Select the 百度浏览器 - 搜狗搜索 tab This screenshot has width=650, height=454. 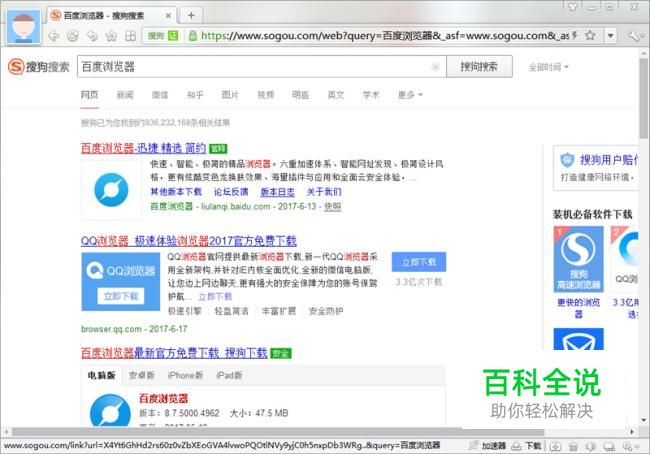(x=111, y=16)
